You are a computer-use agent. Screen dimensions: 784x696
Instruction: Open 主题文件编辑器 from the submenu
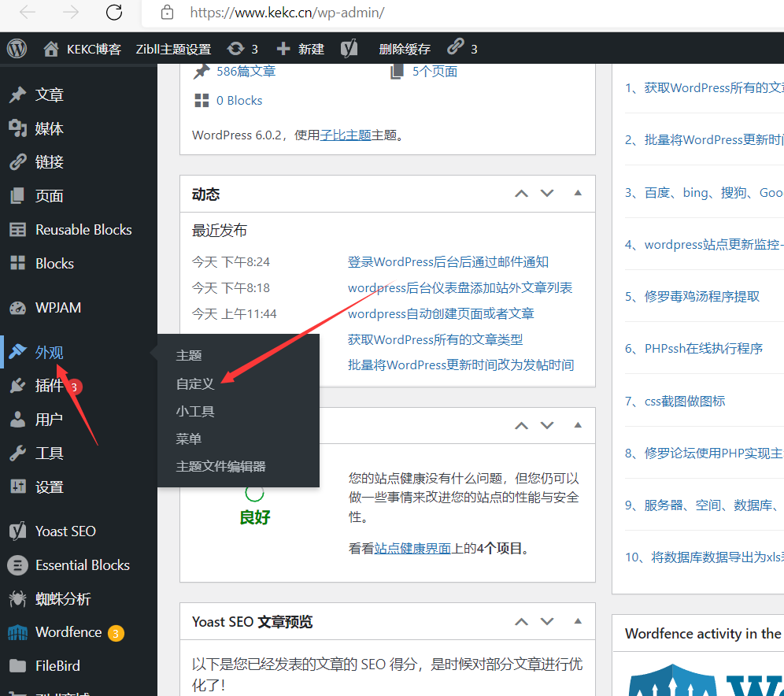(x=220, y=466)
